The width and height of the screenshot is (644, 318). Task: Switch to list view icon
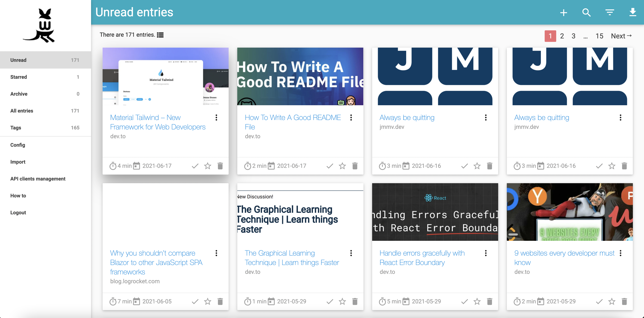[x=160, y=35]
